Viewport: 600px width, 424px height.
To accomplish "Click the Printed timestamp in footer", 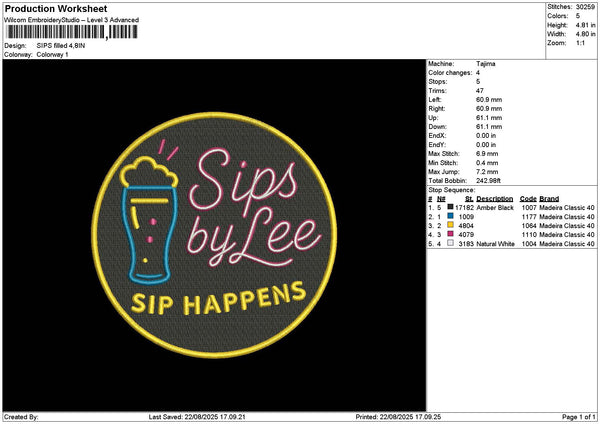I will point(398,417).
